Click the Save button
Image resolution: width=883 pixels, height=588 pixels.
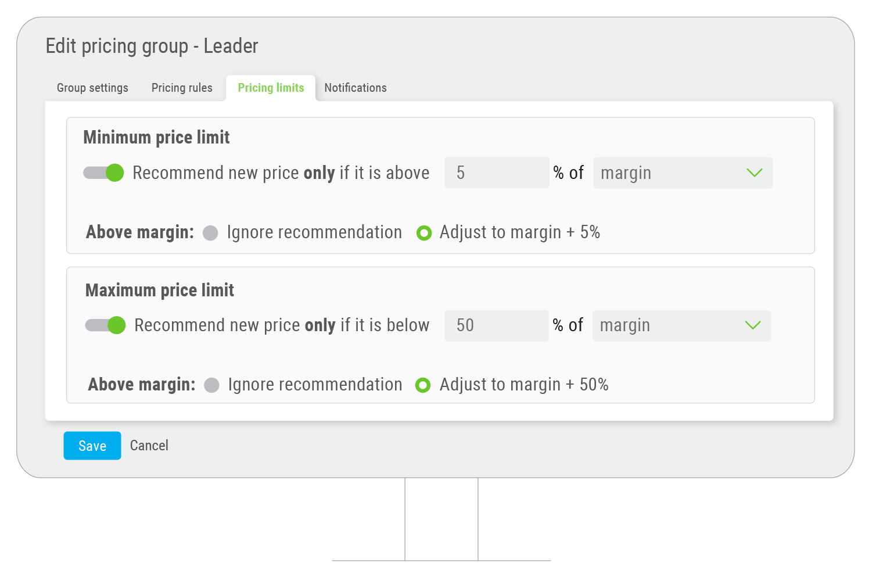(x=92, y=446)
